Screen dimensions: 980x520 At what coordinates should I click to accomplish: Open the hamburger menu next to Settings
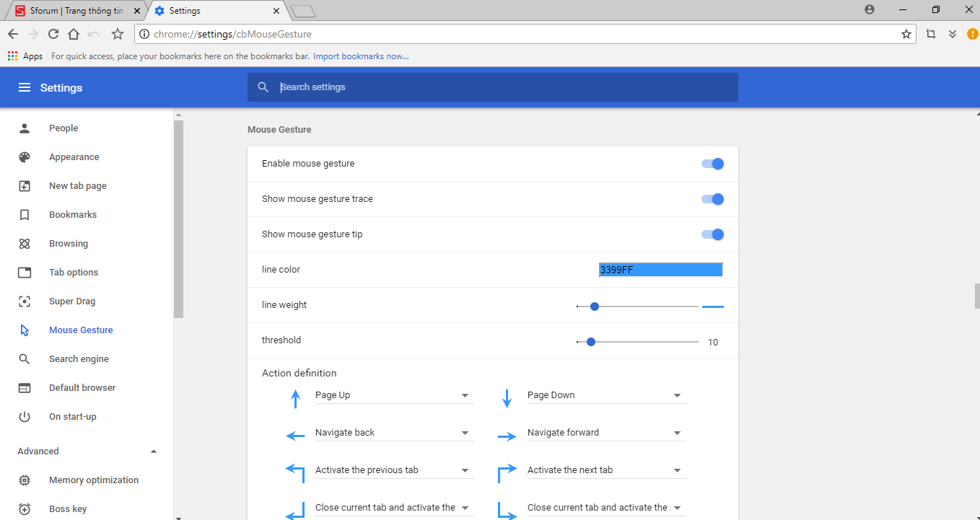point(25,87)
